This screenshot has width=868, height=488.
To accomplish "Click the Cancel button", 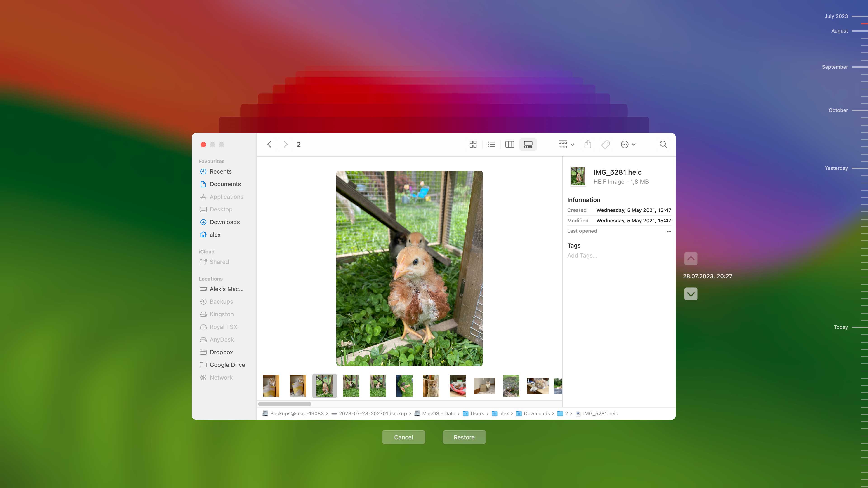I will click(x=403, y=437).
